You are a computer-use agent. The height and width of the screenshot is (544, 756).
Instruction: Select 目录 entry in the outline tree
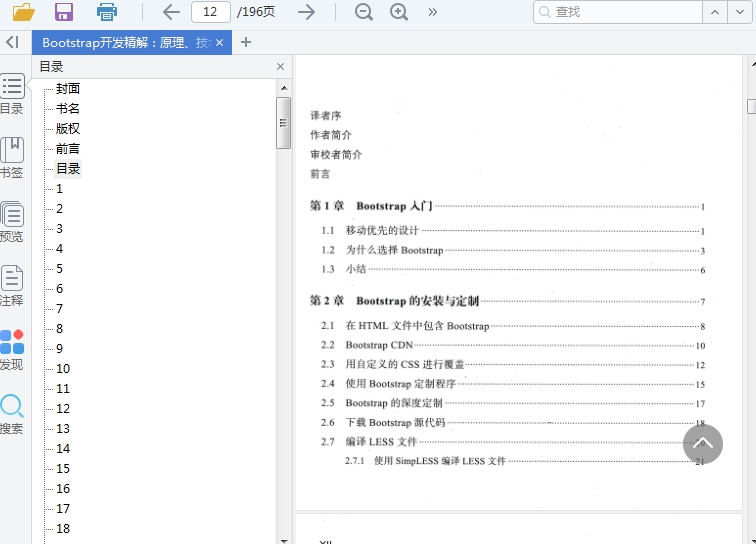coord(68,169)
